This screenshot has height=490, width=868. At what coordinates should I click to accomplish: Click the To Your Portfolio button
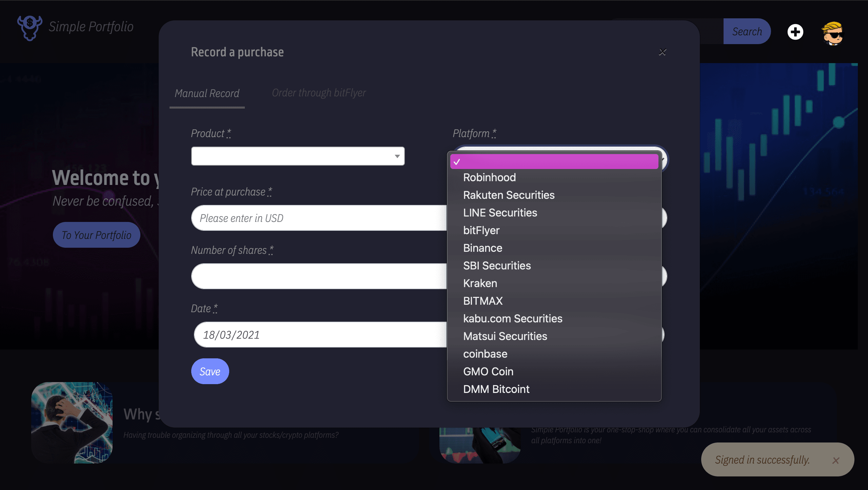tap(96, 235)
